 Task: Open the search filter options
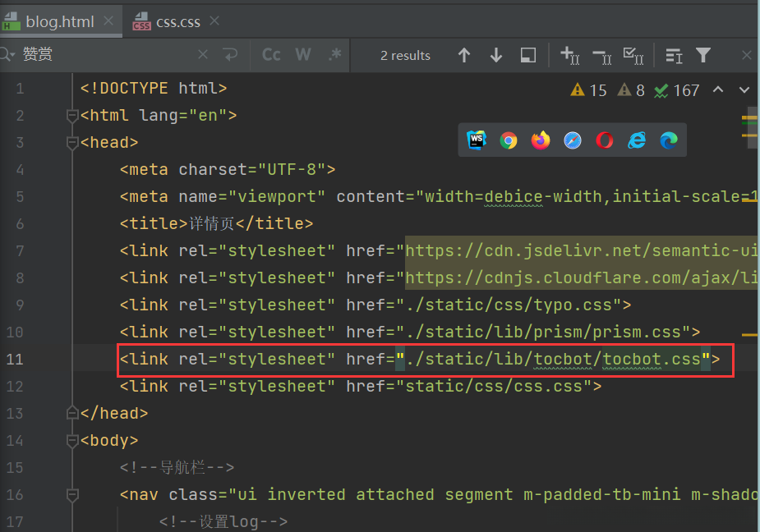pyautogui.click(x=702, y=55)
